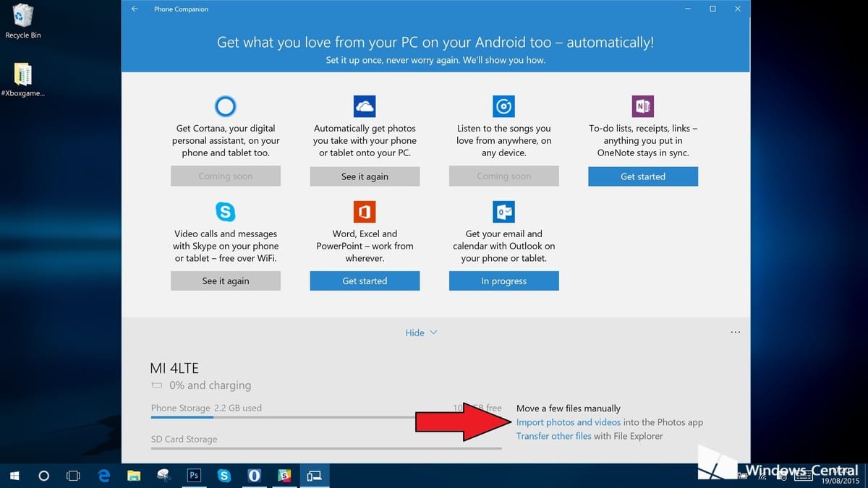The width and height of the screenshot is (868, 488).
Task: Click the 'Get what you love' banner headline
Action: [435, 42]
